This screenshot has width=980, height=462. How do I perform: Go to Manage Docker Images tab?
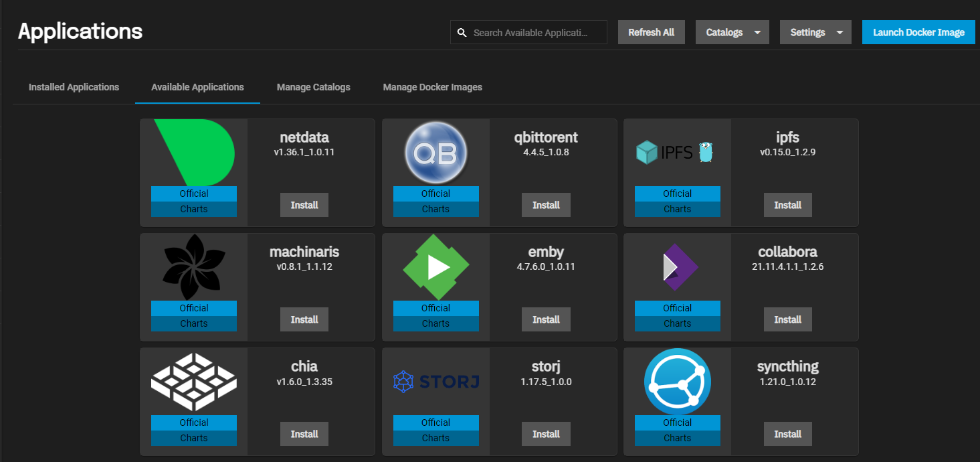point(432,87)
